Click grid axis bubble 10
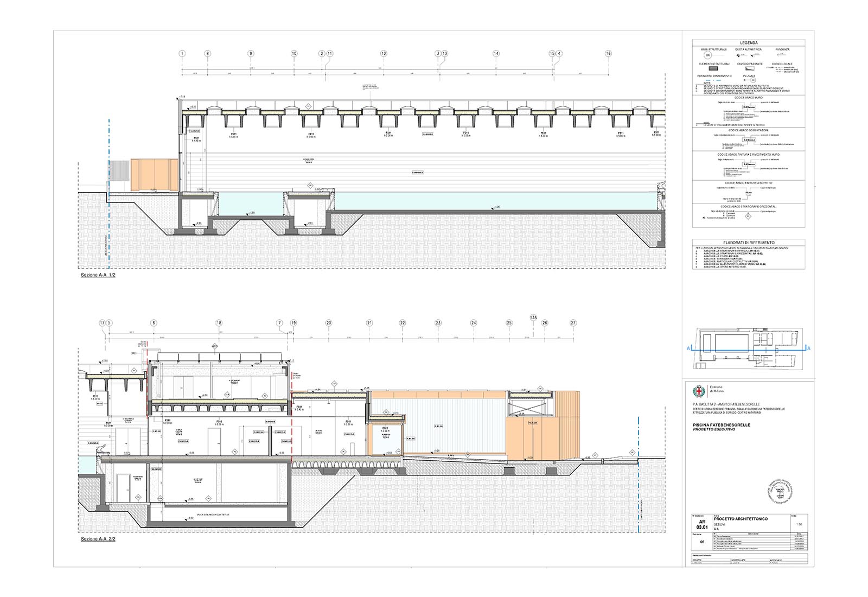The height and width of the screenshot is (597, 868). 294,54
